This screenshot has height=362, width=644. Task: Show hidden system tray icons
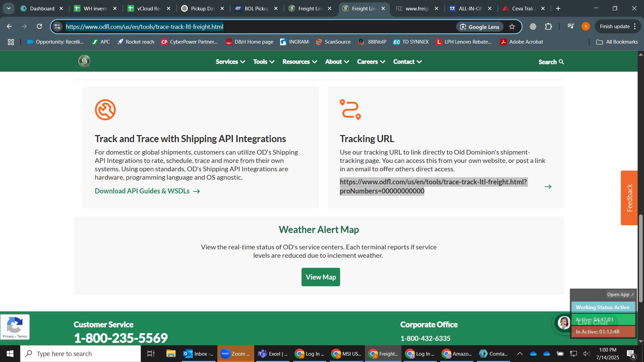(x=520, y=354)
